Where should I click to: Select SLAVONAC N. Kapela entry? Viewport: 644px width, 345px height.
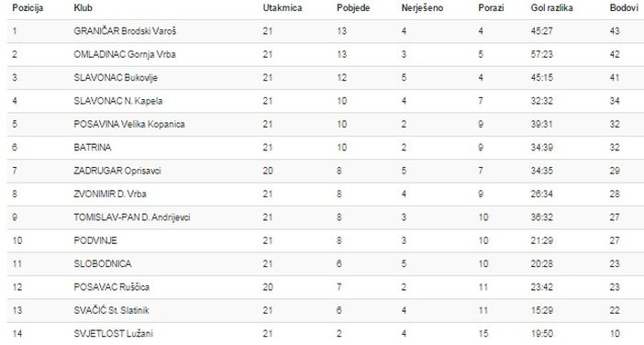[117, 101]
